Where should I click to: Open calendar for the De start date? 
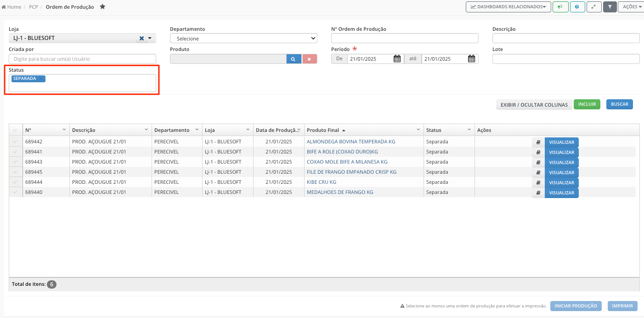coord(397,59)
